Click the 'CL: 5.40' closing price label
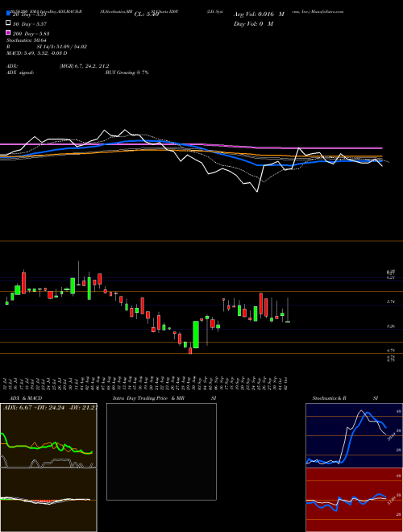Viewport: 403px width, 532px height. [x=147, y=15]
